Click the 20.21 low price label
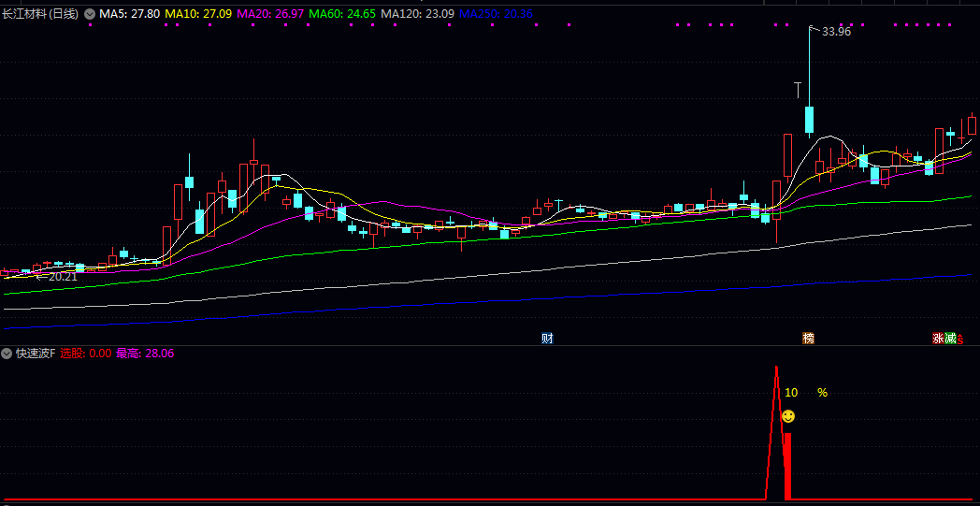 click(x=63, y=277)
